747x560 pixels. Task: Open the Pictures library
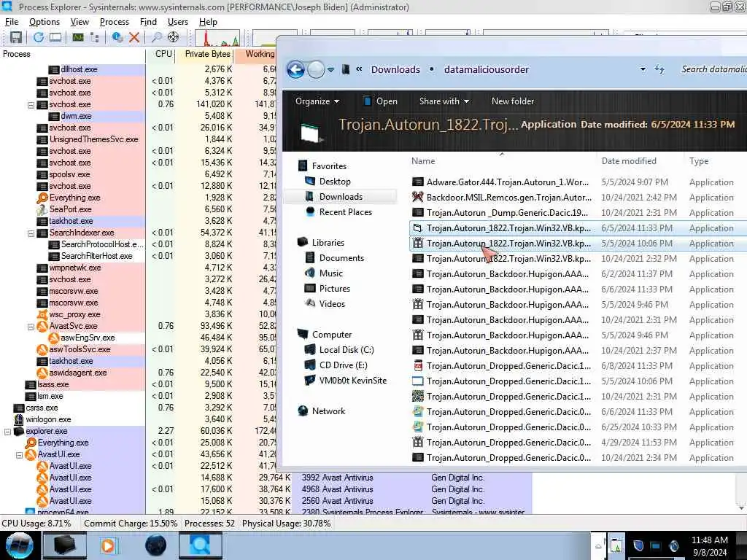tap(334, 289)
